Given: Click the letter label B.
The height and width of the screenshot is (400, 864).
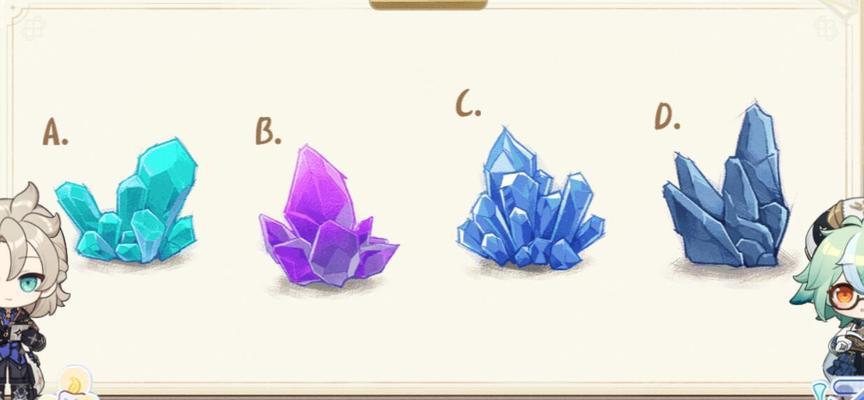Looking at the screenshot, I should click(268, 131).
